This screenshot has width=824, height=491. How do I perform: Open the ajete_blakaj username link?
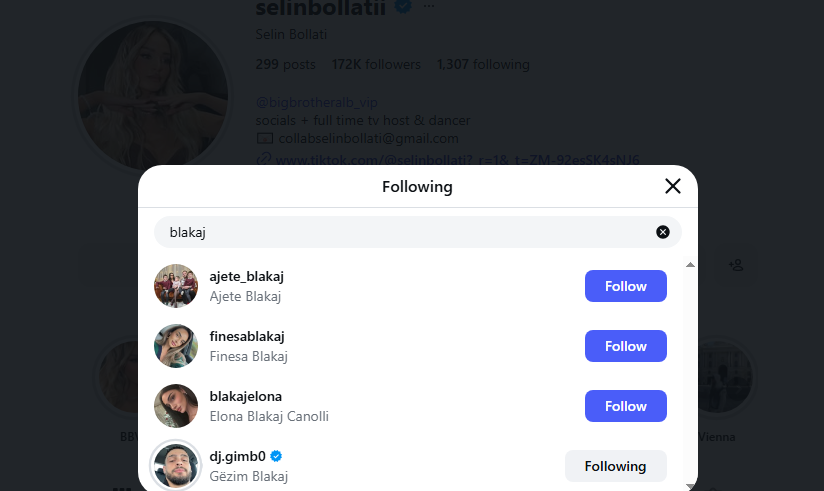(247, 276)
